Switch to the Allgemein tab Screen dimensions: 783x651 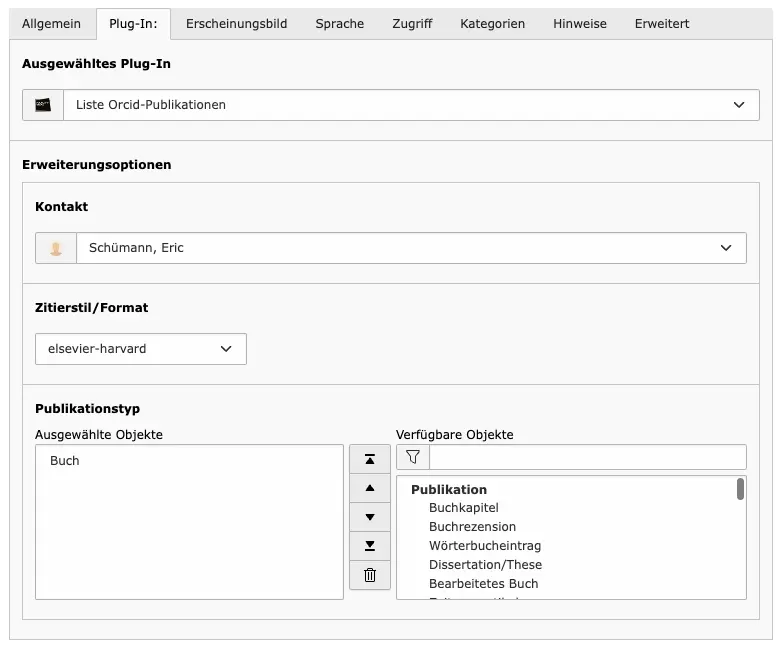click(x=52, y=24)
